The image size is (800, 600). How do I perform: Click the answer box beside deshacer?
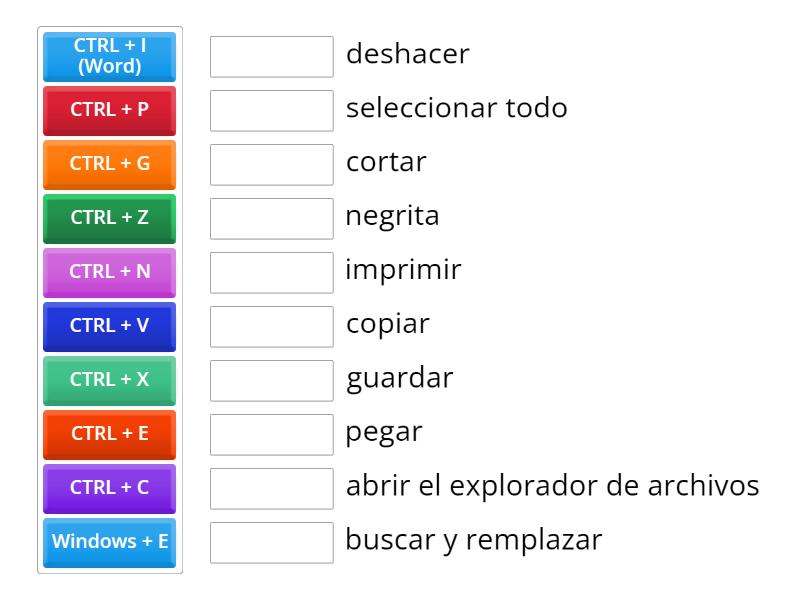pos(271,57)
